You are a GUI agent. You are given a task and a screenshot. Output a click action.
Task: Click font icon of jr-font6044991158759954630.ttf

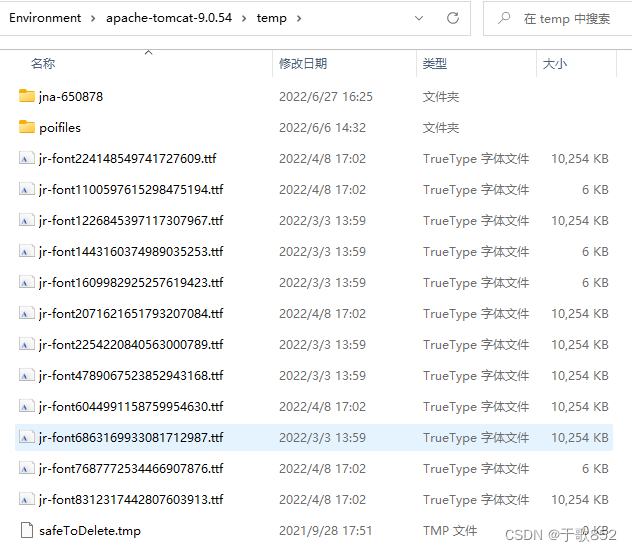click(x=27, y=407)
